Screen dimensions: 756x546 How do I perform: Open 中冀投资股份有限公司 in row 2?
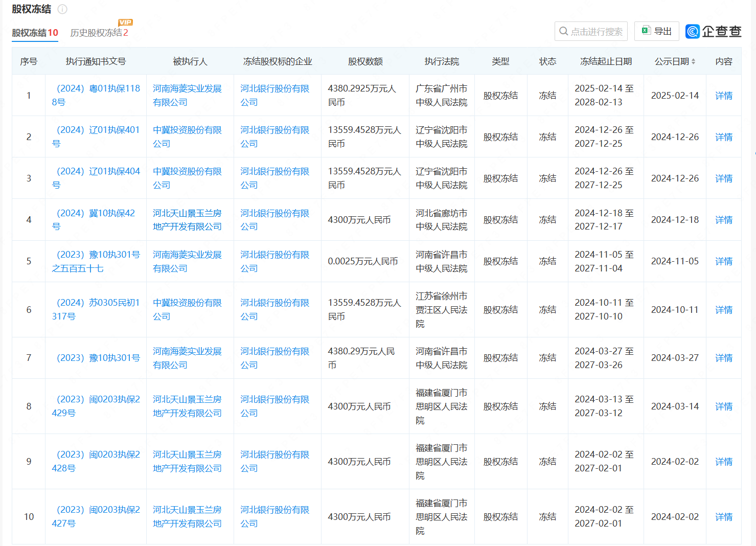(x=187, y=136)
